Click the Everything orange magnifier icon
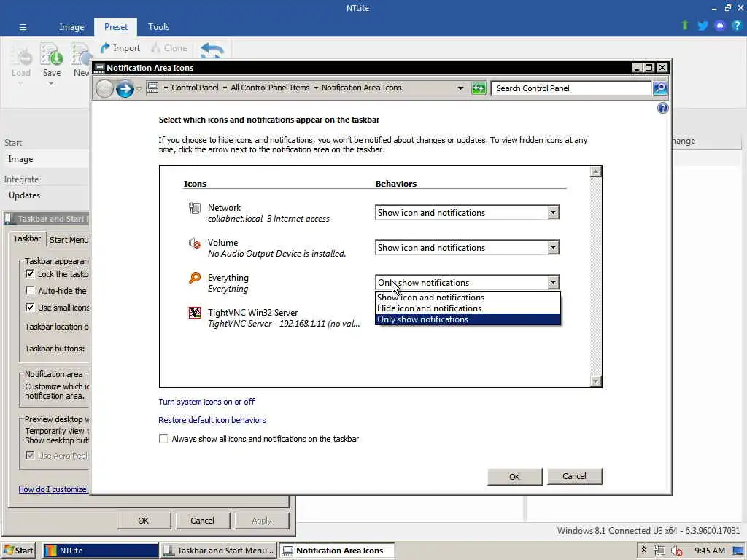This screenshot has height=560, width=747. point(194,278)
